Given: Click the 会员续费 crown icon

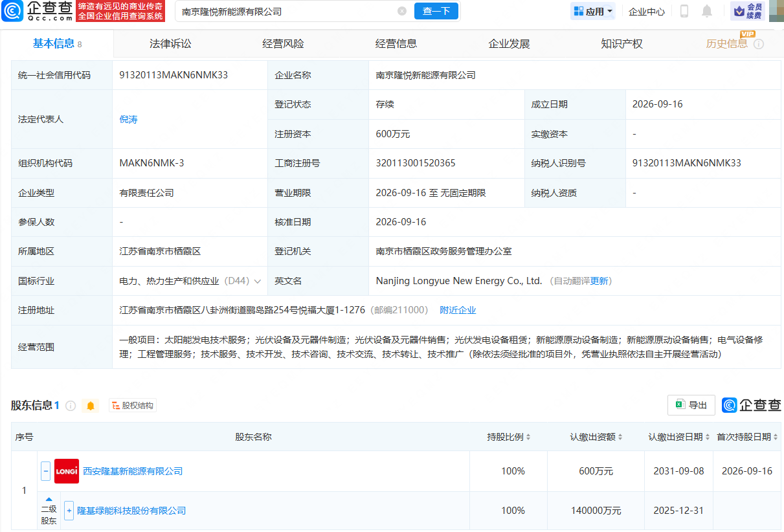Looking at the screenshot, I should point(747,11).
